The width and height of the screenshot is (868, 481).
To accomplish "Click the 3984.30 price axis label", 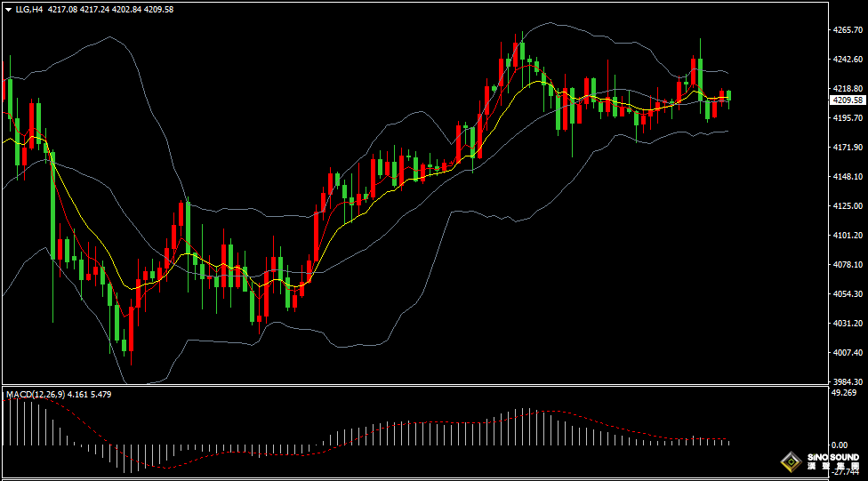I will click(x=846, y=381).
